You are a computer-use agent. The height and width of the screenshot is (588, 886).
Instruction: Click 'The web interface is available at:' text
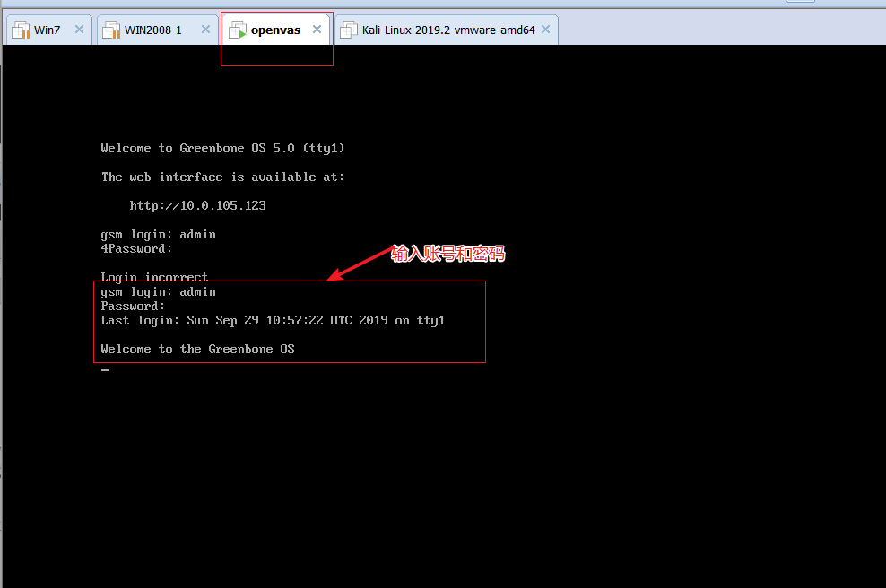point(222,177)
